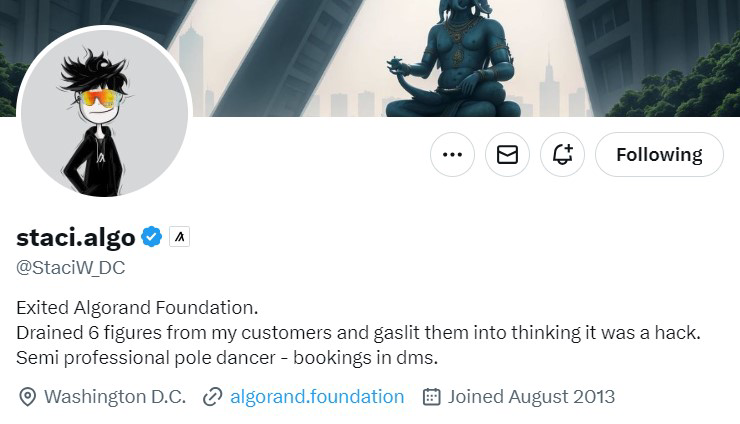This screenshot has width=740, height=424.
Task: Open the three-dot more options menu
Action: (x=452, y=155)
